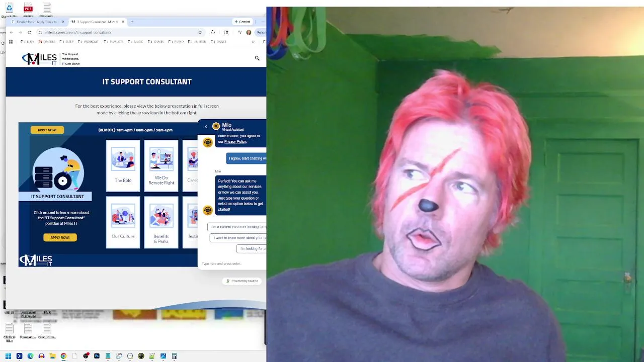The width and height of the screenshot is (644, 362).
Task: View site information icon in address bar
Action: (x=39, y=32)
